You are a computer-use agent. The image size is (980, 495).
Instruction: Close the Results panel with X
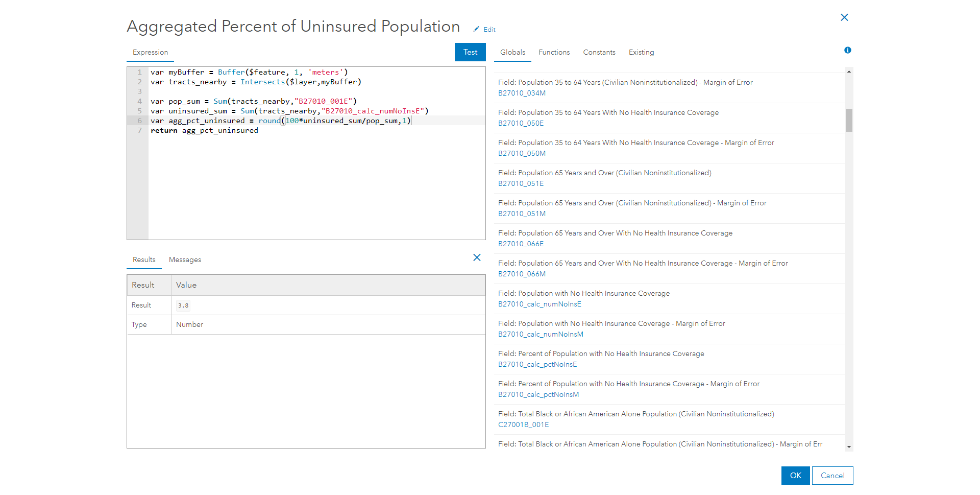point(477,257)
